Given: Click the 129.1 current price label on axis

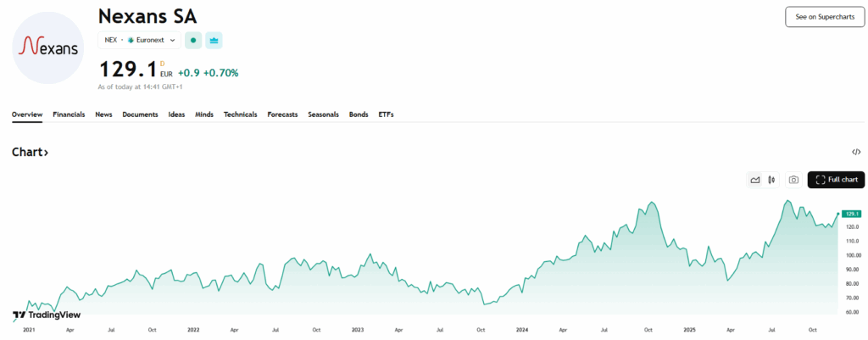Looking at the screenshot, I should [x=852, y=214].
